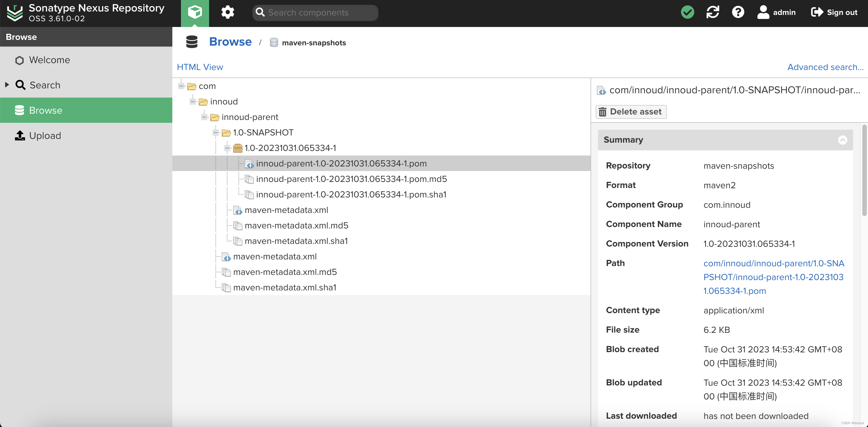Click the green system status checkmark icon
The image size is (868, 427).
(x=688, y=12)
